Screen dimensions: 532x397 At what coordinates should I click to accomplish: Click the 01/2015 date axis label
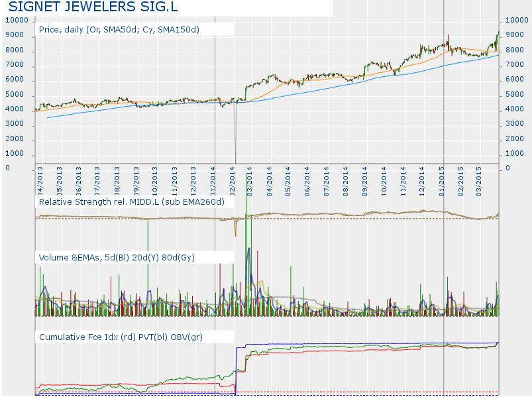(442, 182)
